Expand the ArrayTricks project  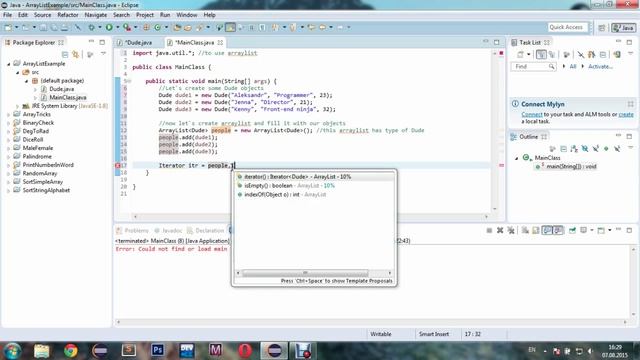click(x=9, y=114)
